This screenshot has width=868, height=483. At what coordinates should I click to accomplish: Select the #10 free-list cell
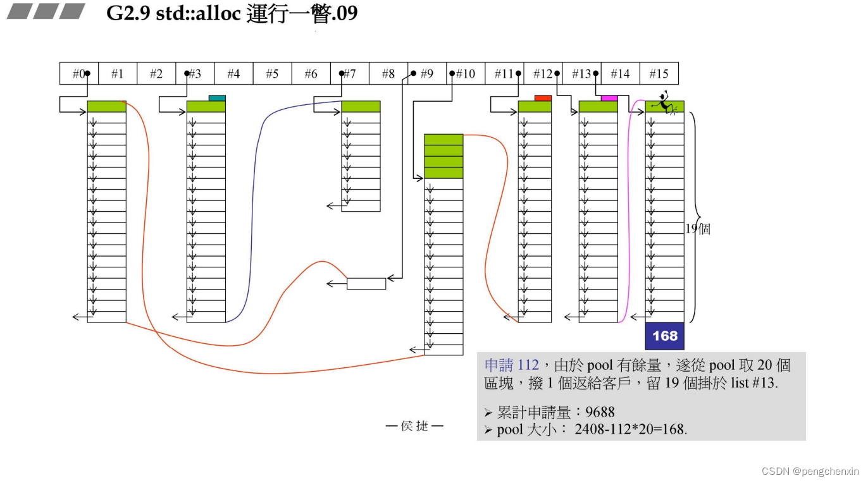pos(466,73)
